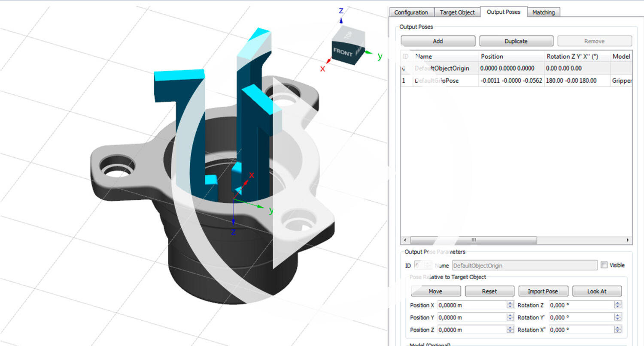
Task: Click the Position Z stepper arrows
Action: coord(510,330)
